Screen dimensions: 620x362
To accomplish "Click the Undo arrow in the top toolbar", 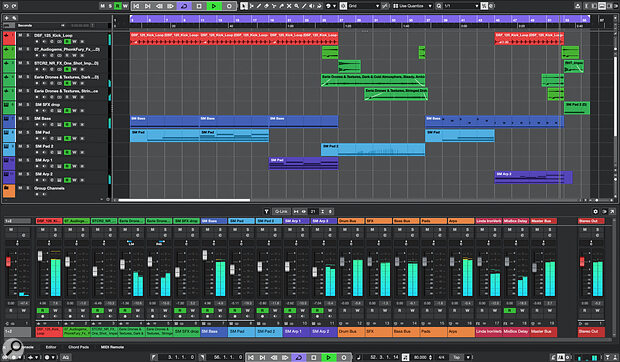I will tap(6, 6).
